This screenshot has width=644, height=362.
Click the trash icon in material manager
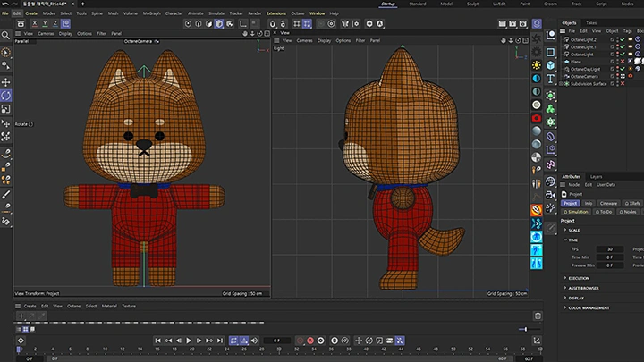click(538, 316)
